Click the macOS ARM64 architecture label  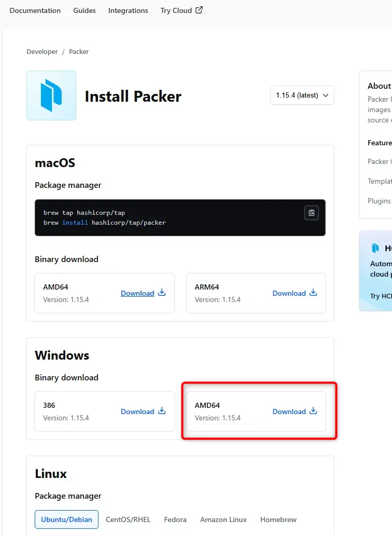pos(207,287)
